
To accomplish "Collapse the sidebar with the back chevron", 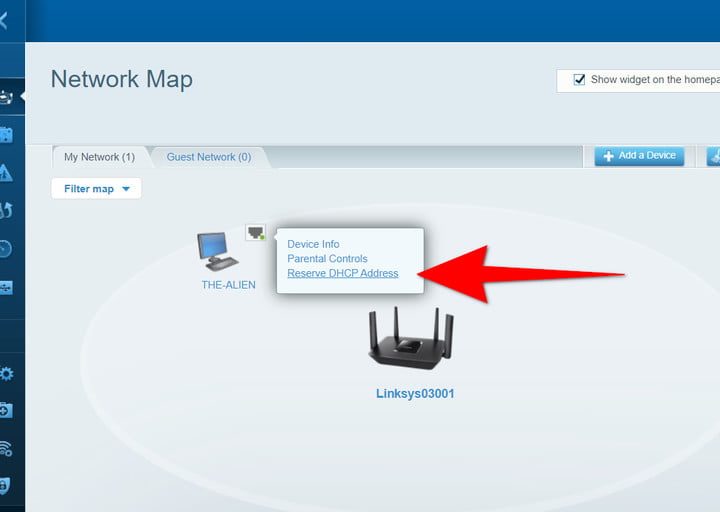I will point(5,20).
